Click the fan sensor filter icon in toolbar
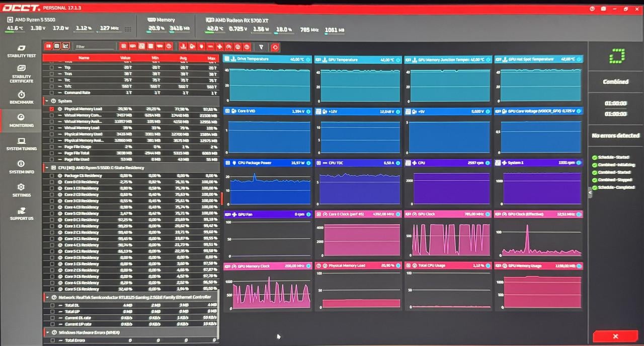 219,47
